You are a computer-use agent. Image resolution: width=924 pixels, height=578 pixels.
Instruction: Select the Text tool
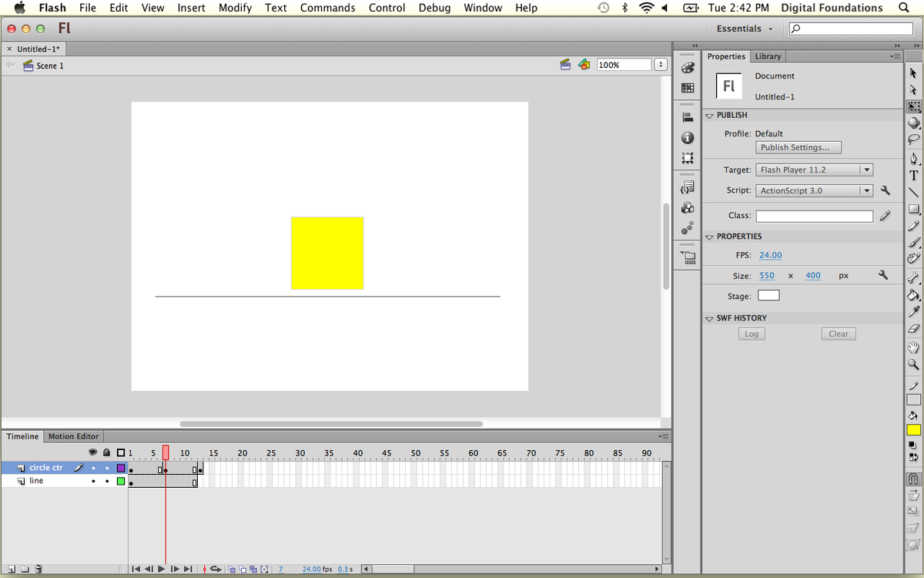913,175
